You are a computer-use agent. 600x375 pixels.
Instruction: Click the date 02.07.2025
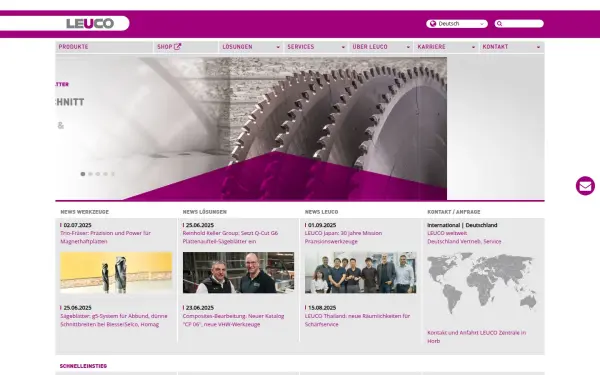[x=77, y=225]
